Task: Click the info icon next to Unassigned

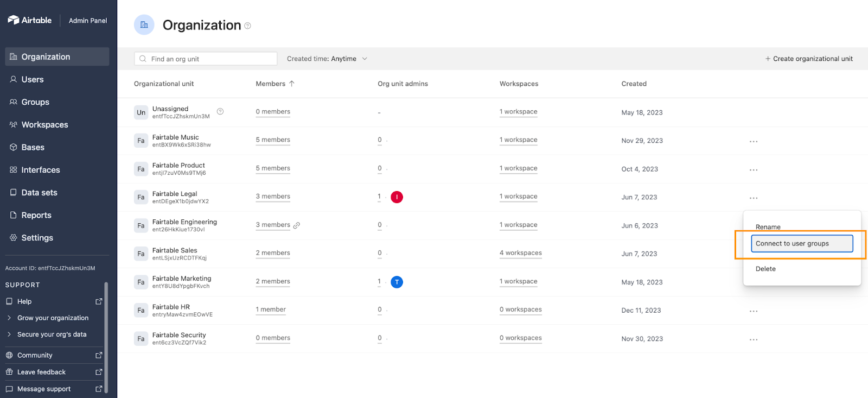Action: pyautogui.click(x=220, y=111)
